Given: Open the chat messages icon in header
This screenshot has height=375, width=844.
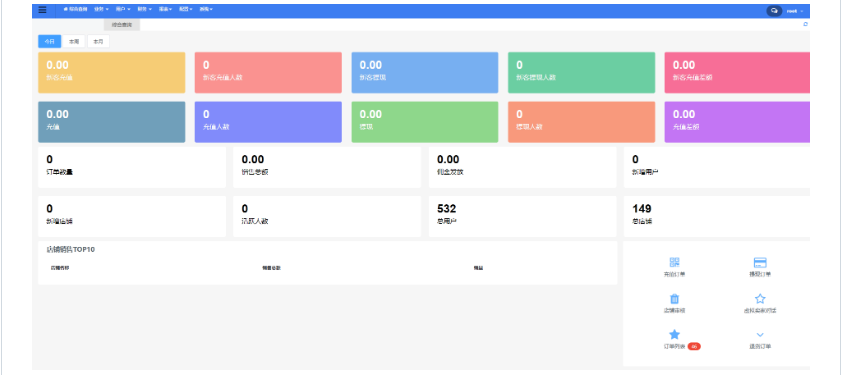Looking at the screenshot, I should click(x=774, y=11).
